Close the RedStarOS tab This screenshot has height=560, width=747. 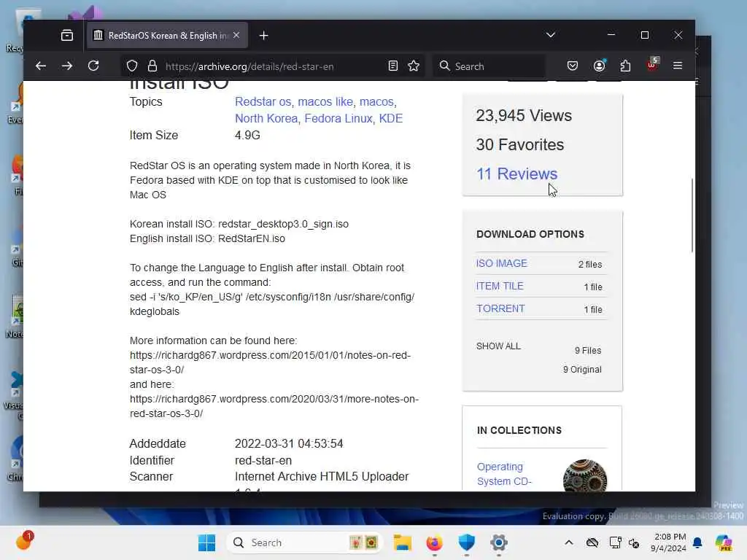tap(236, 35)
